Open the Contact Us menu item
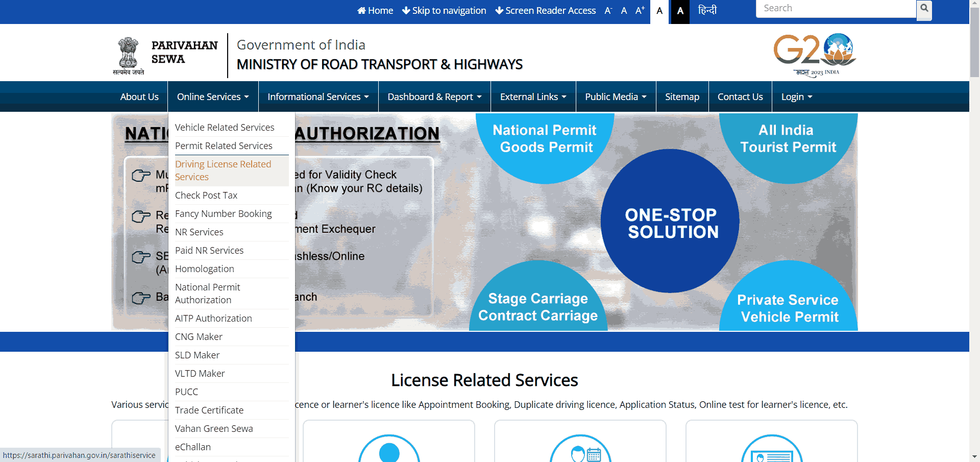 point(740,97)
